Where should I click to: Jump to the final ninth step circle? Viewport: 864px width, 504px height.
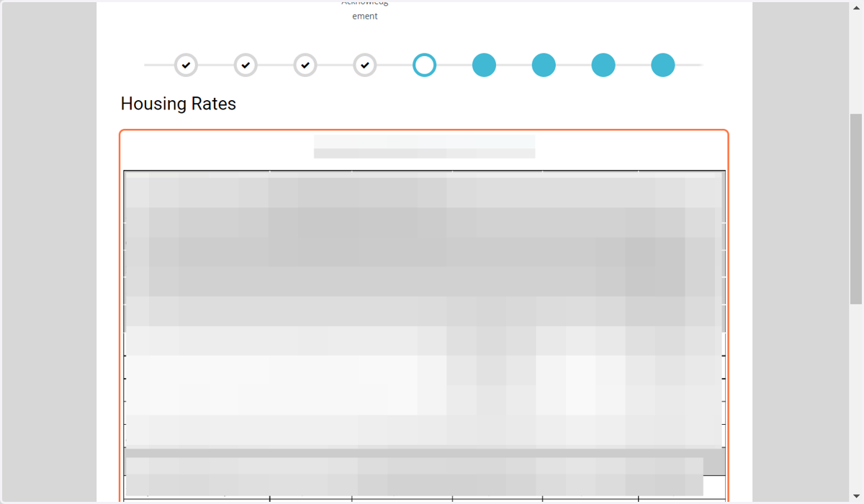pos(663,65)
